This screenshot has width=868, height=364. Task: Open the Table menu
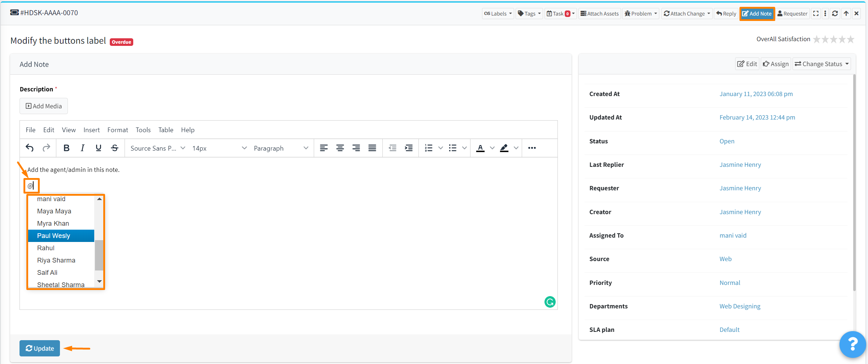point(165,130)
